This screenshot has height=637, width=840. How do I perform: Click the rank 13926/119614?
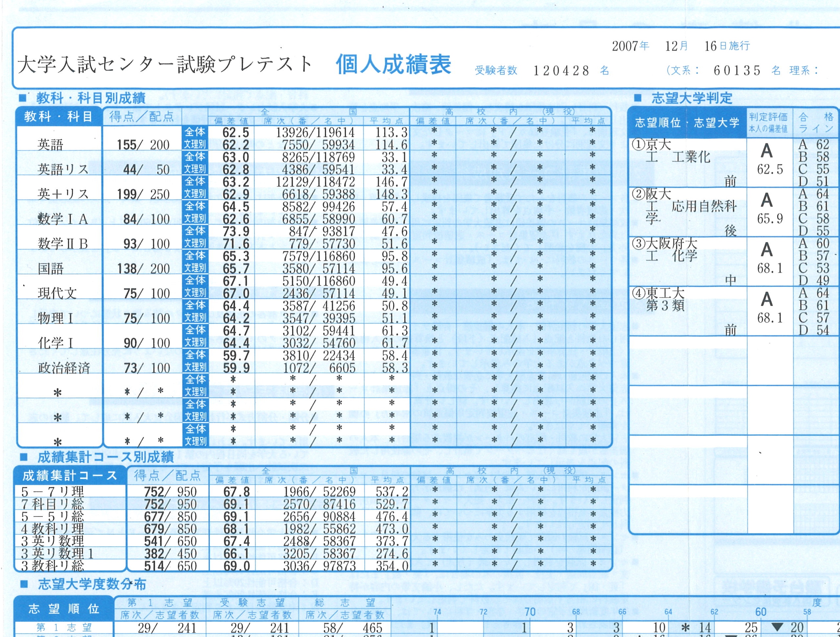(x=315, y=132)
